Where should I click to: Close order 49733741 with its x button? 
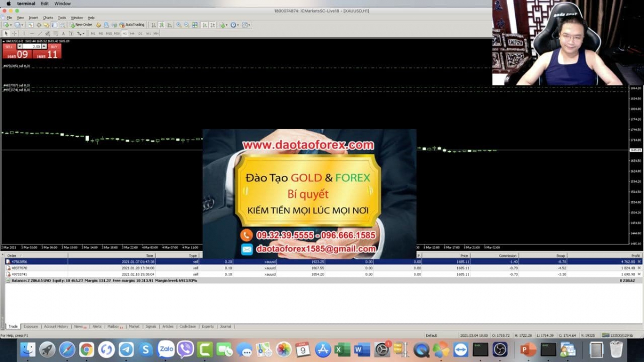(639, 274)
